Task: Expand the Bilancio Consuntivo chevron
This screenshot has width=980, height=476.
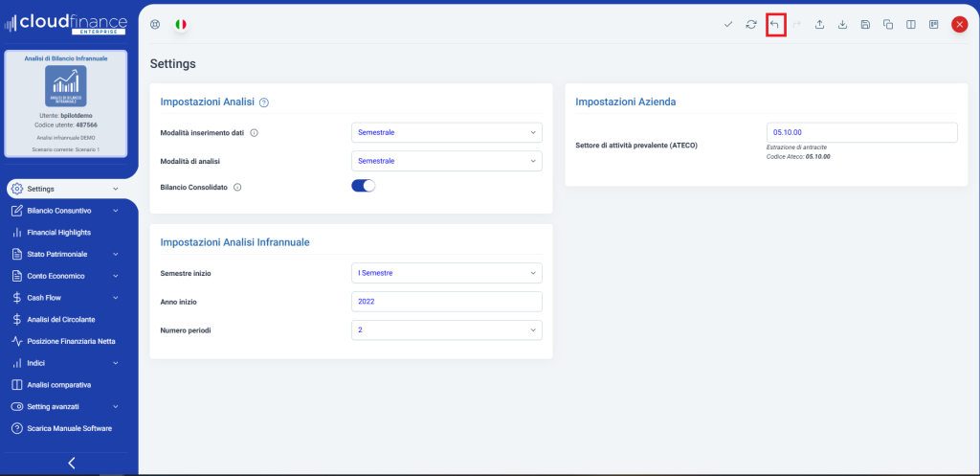Action: click(x=116, y=211)
